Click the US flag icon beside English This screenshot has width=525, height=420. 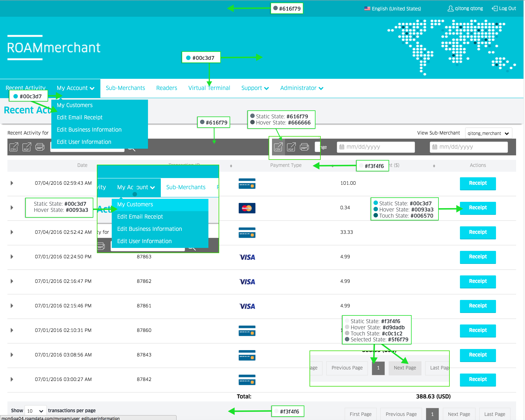click(367, 9)
